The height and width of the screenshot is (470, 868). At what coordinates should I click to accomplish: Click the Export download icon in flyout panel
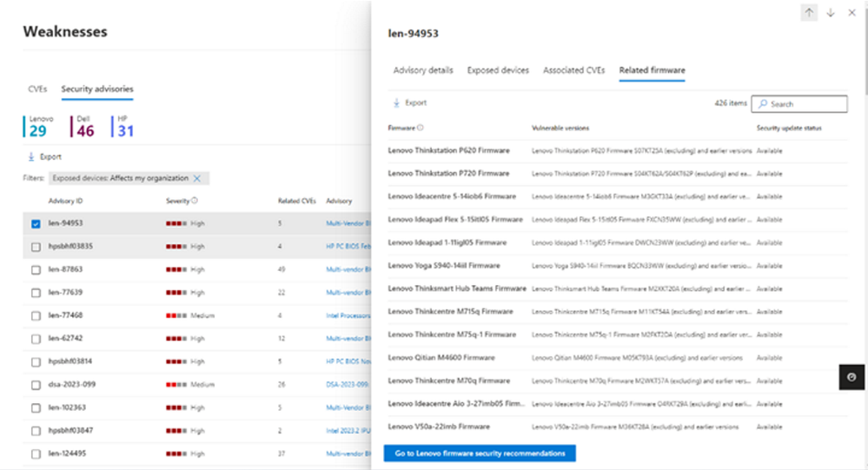[396, 103]
